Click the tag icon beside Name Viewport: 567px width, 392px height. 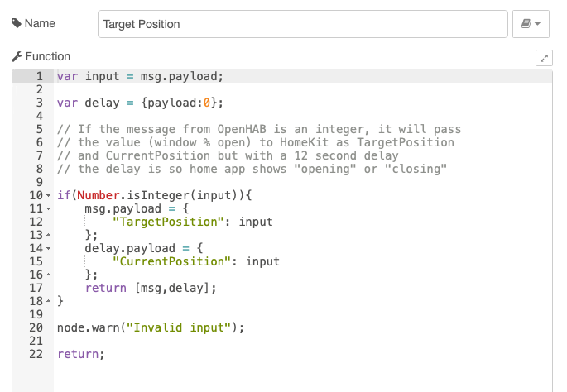tap(17, 23)
